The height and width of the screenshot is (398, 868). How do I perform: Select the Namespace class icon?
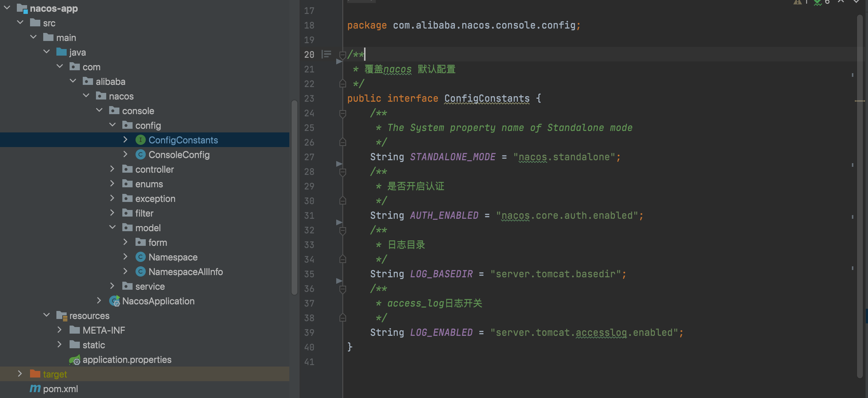pyautogui.click(x=141, y=257)
